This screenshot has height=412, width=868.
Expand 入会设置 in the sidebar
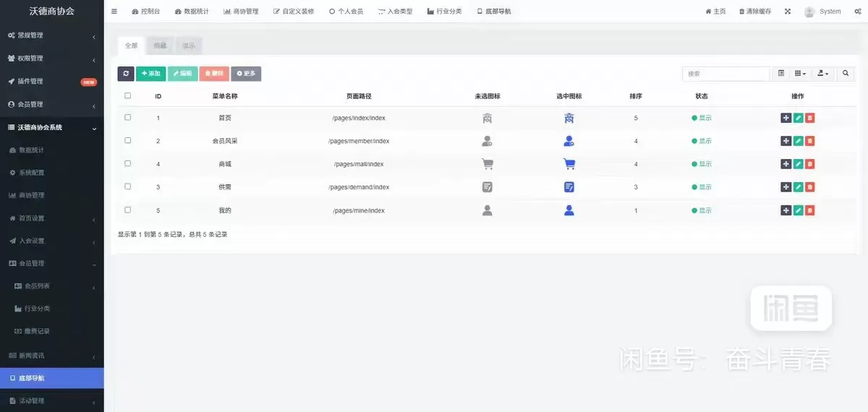(51, 241)
